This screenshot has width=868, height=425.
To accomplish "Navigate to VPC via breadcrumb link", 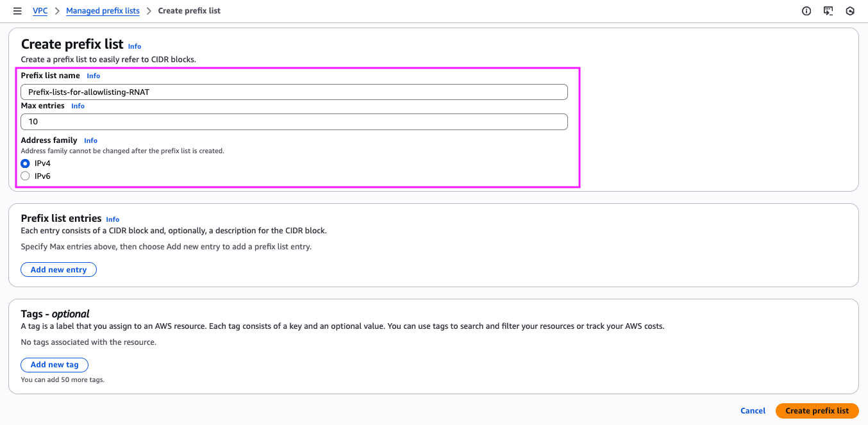I will pos(40,11).
